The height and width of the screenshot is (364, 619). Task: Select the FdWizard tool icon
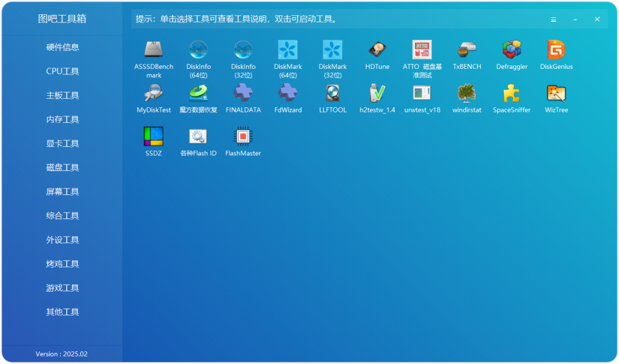(x=288, y=93)
